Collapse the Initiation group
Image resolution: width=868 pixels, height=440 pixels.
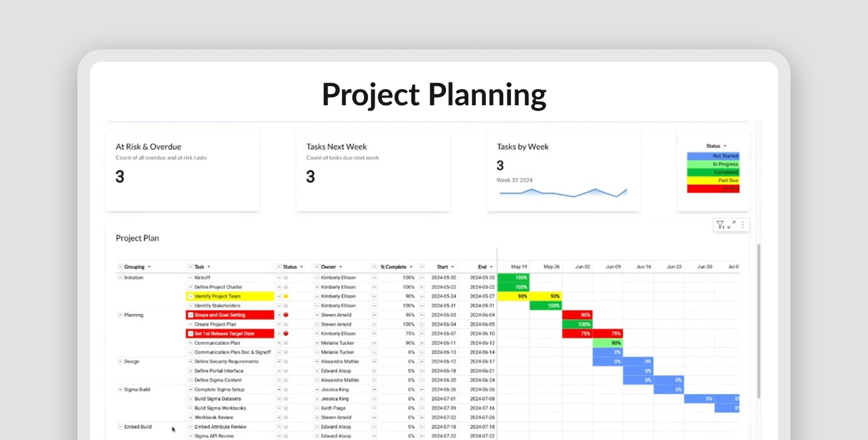(x=120, y=277)
